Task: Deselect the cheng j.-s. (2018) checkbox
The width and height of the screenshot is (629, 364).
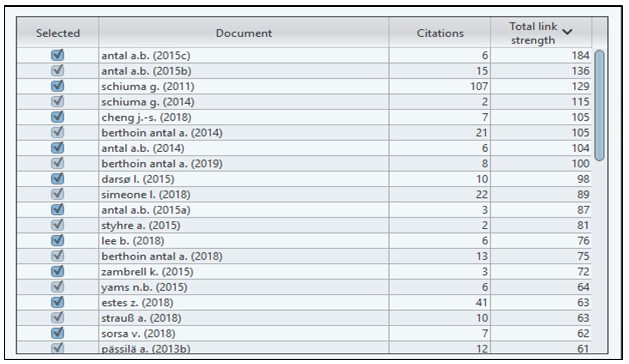Action: click(57, 117)
